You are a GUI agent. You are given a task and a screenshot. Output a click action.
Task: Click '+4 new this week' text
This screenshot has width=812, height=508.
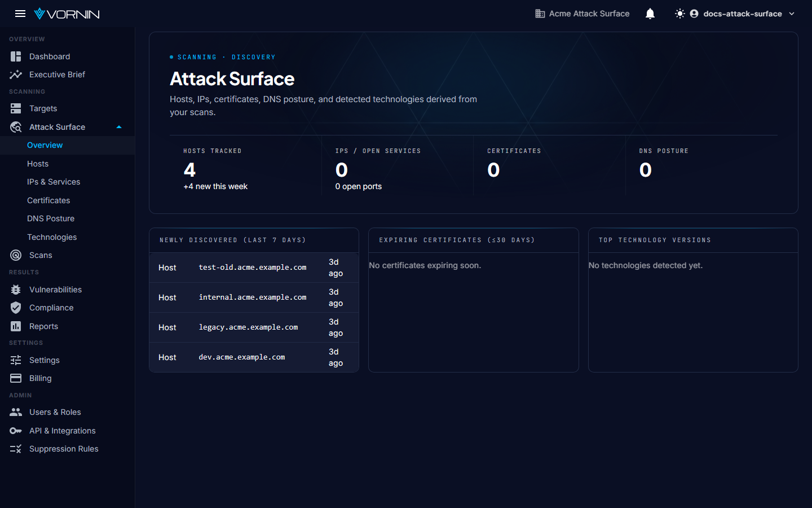point(215,186)
